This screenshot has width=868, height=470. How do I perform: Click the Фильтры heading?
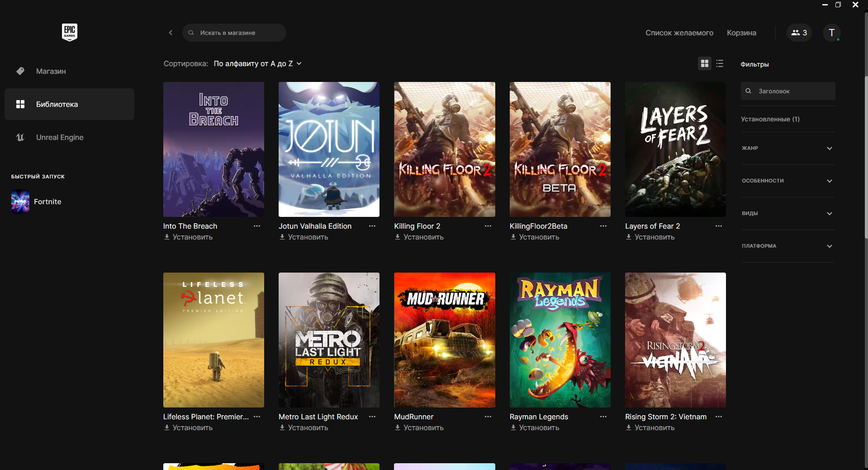coord(754,64)
